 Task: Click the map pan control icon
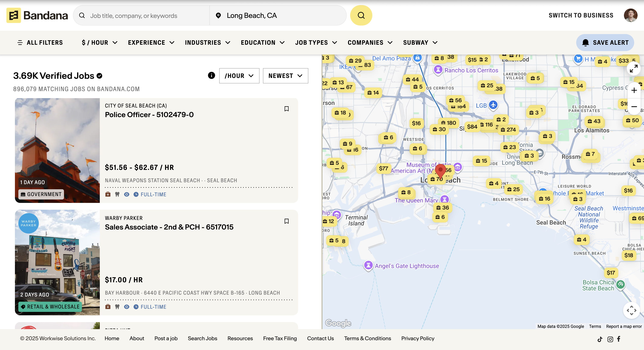[631, 310]
